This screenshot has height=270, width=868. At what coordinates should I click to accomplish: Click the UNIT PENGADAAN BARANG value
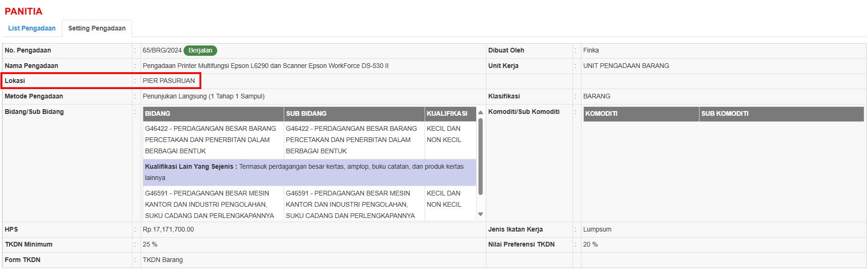pos(626,66)
